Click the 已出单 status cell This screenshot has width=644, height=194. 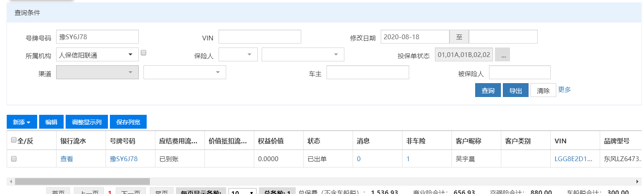tap(328, 159)
